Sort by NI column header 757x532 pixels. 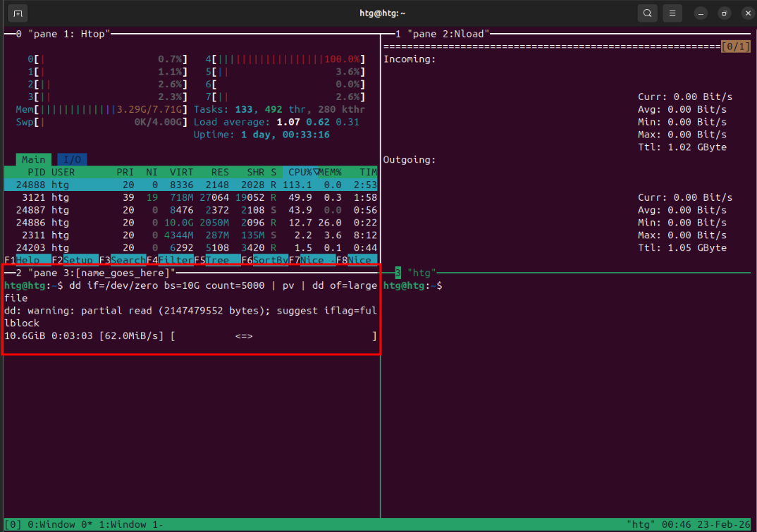tap(152, 173)
